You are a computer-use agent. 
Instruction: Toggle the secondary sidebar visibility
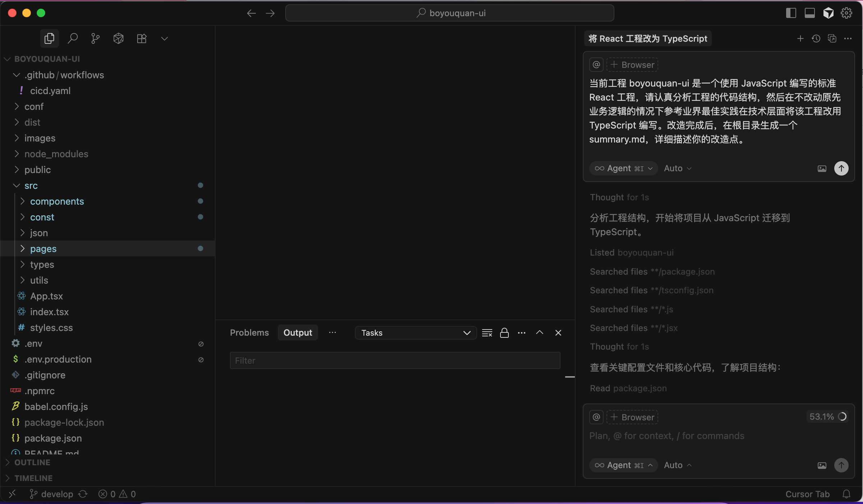(x=791, y=13)
